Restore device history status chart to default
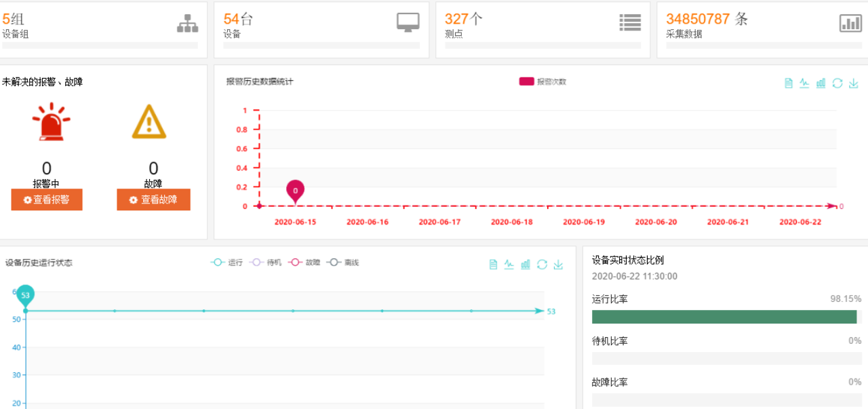868x409 pixels. pos(542,265)
